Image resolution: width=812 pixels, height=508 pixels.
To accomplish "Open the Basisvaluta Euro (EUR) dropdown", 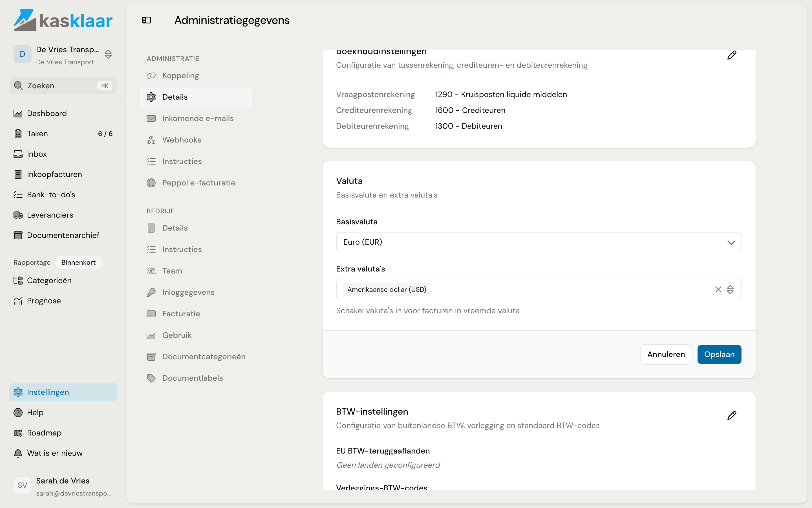I will (539, 242).
